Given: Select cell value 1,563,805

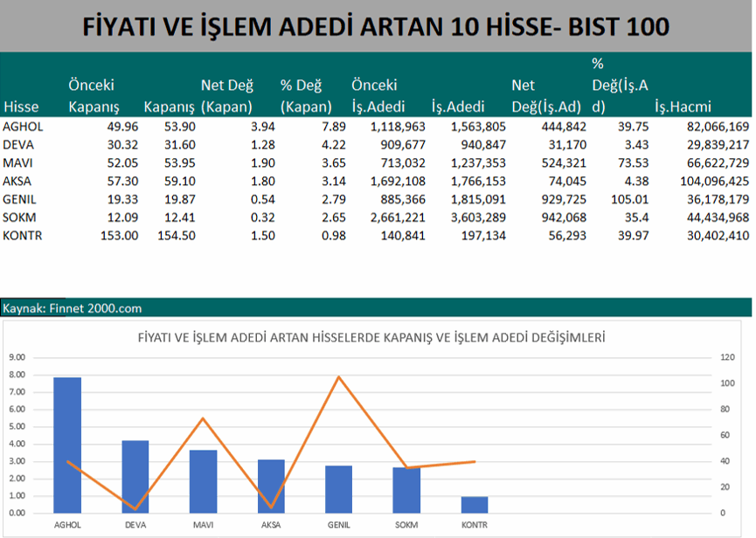Looking at the screenshot, I should point(478,127).
